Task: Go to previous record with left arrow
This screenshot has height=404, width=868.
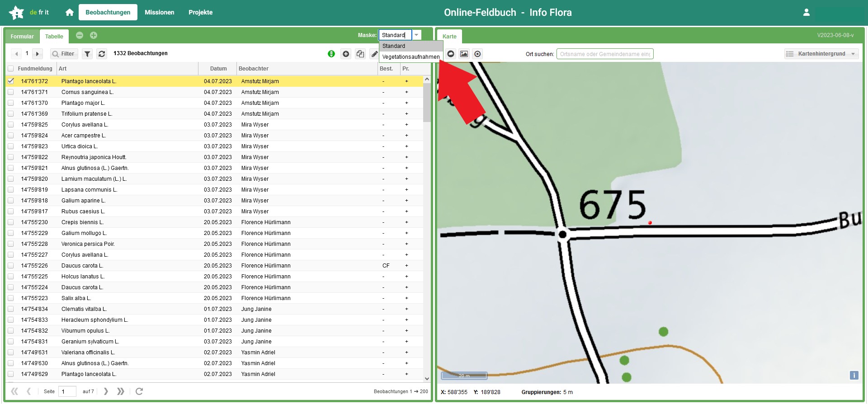Action: 16,54
